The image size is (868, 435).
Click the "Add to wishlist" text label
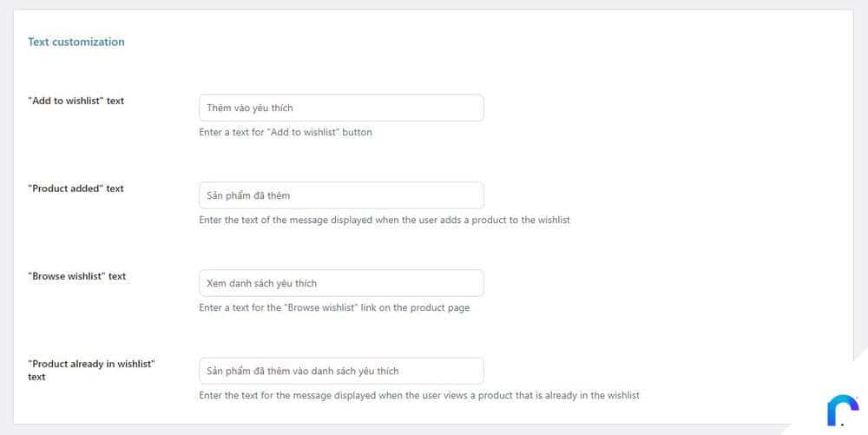[x=76, y=101]
